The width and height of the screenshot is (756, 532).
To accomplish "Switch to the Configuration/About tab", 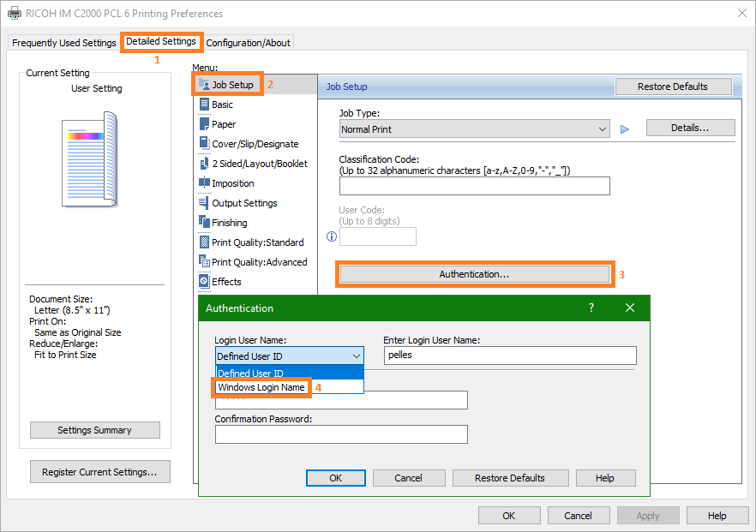I will click(x=248, y=42).
